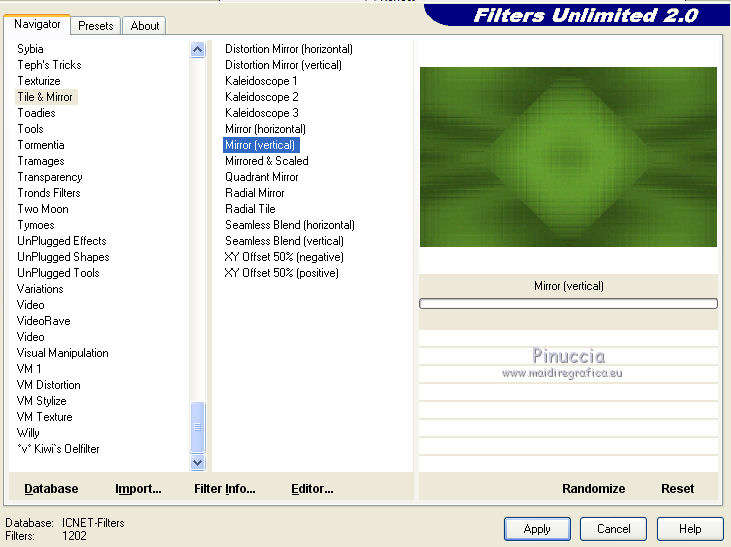Choose Seamless Blend (horizontal) filter

[x=290, y=225]
